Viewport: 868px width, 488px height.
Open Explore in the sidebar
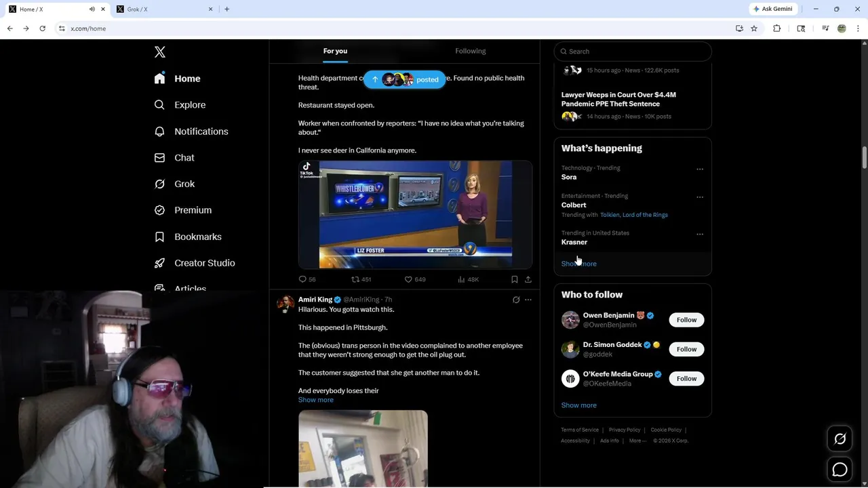pyautogui.click(x=180, y=105)
